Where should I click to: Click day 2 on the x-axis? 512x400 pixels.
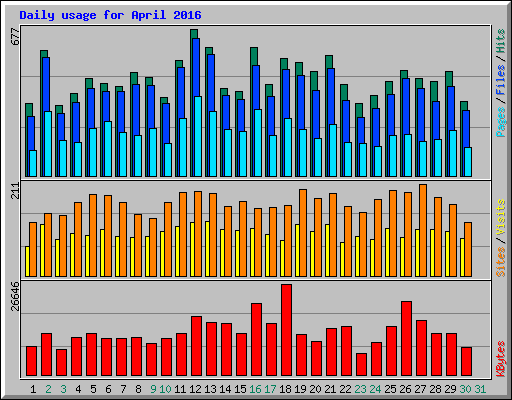48,389
